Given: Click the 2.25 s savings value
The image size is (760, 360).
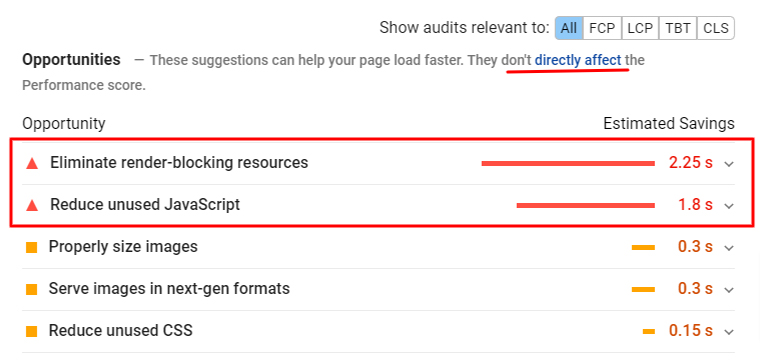Looking at the screenshot, I should click(x=691, y=163).
